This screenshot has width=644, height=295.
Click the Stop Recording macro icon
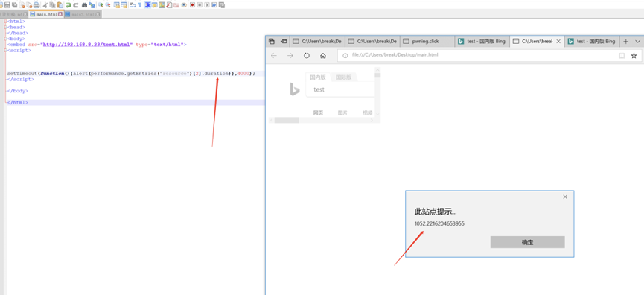click(x=200, y=5)
